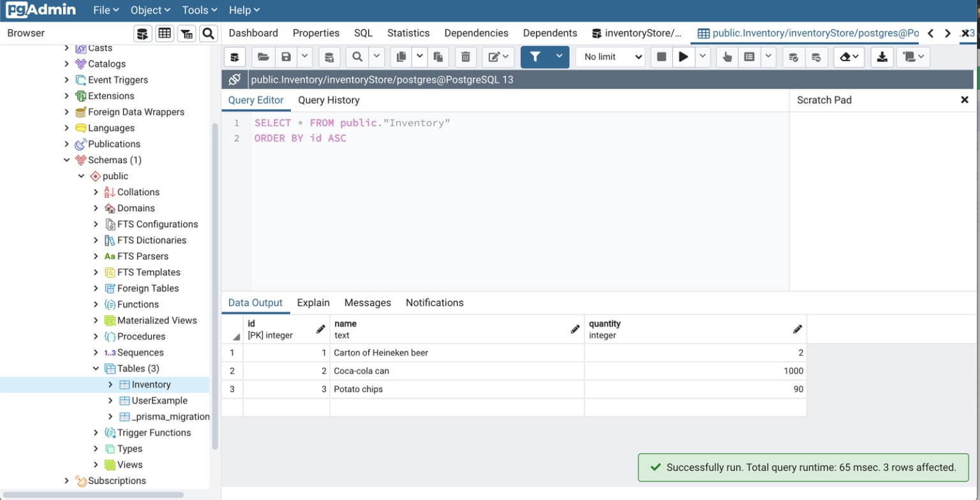Switch to the Query History tab

pos(329,100)
